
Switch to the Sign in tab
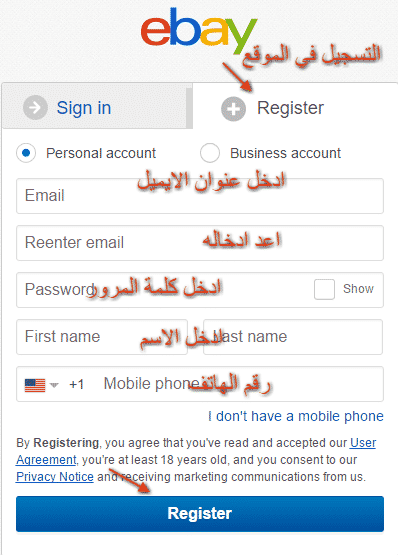(97, 106)
